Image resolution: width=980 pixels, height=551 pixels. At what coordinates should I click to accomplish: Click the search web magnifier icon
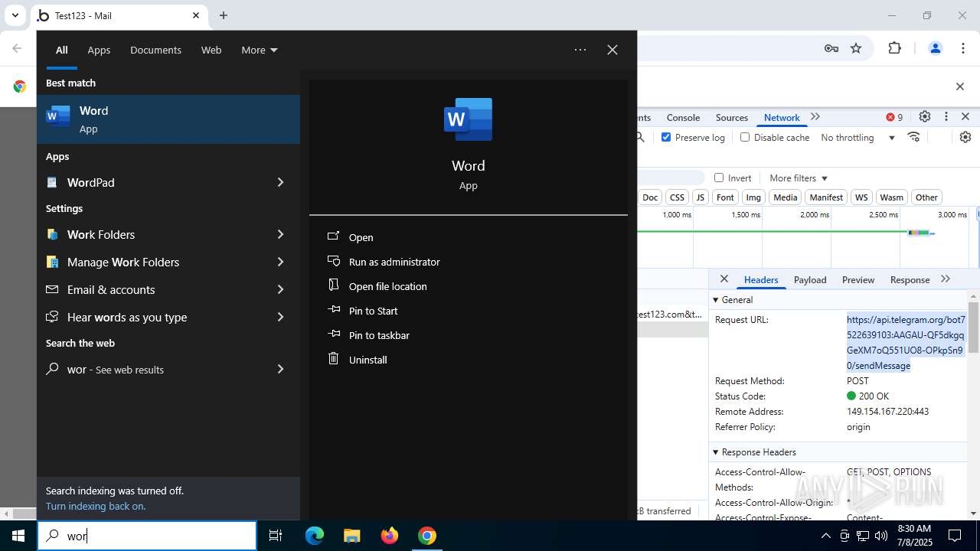(52, 369)
